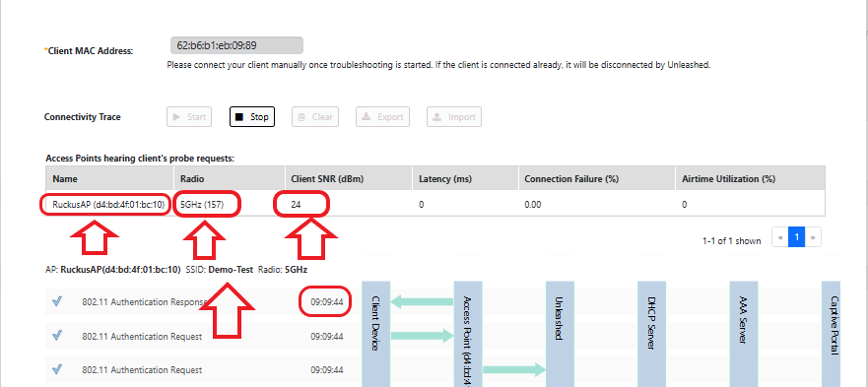The height and width of the screenshot is (387, 868).
Task: Export the connectivity trace
Action: 382,117
